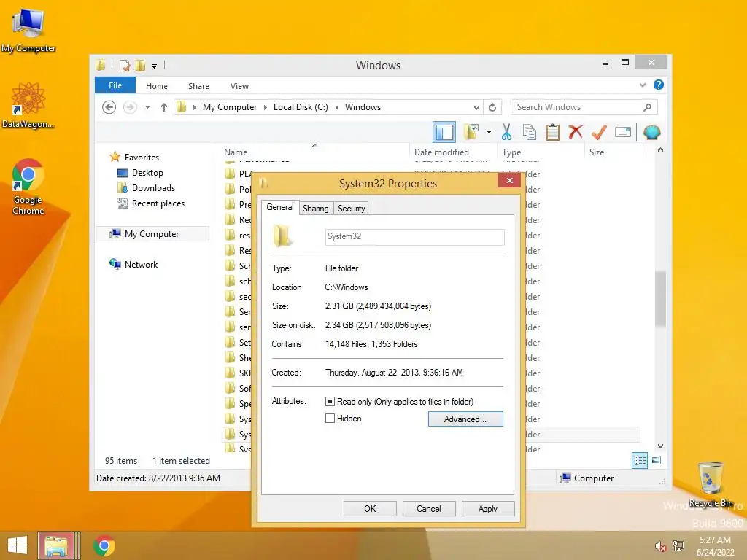Viewport: 747px width, 560px height.
Task: Click the folder options icon with checkbox
Action: (472, 132)
